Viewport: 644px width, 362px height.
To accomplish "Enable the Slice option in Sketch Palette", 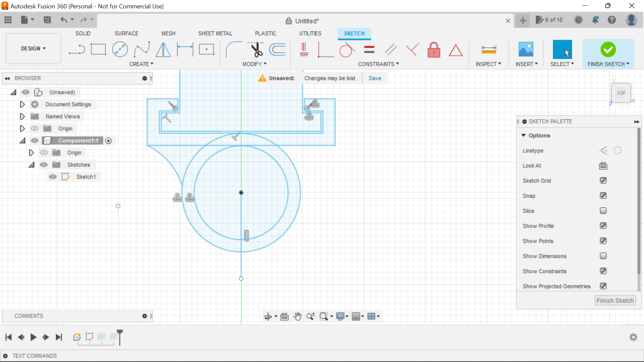I will point(603,210).
